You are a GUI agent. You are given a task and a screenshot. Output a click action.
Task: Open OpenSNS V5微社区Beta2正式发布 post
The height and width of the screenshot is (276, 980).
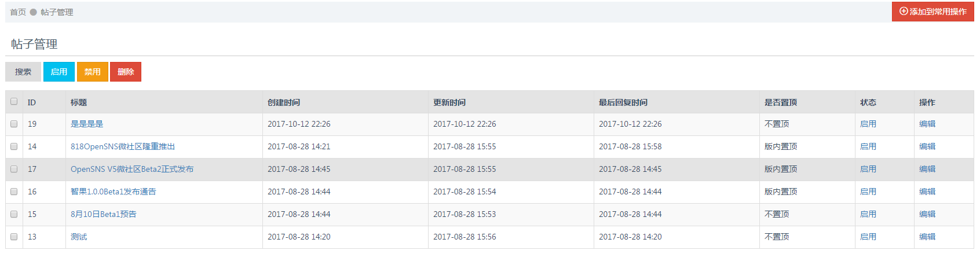tap(132, 169)
